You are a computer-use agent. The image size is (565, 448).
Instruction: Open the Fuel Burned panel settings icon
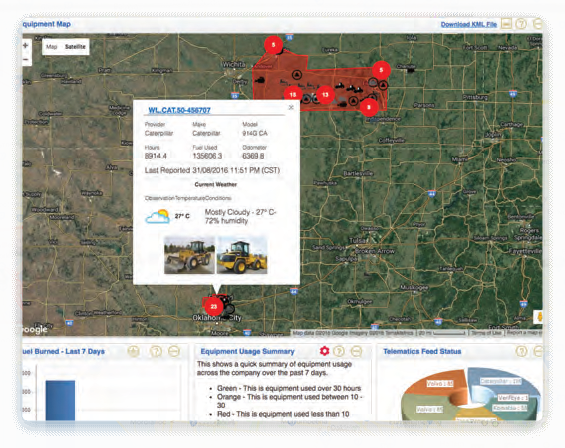[134, 351]
